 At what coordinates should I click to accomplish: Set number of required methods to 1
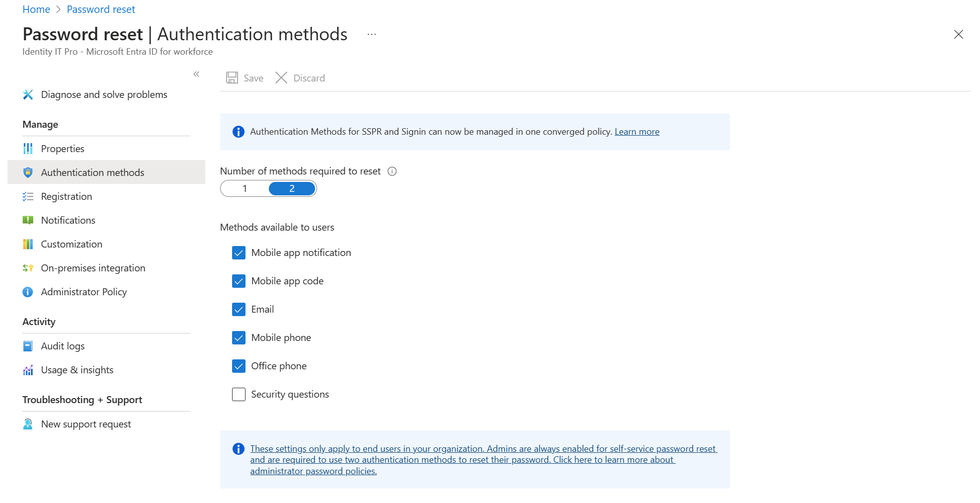245,189
